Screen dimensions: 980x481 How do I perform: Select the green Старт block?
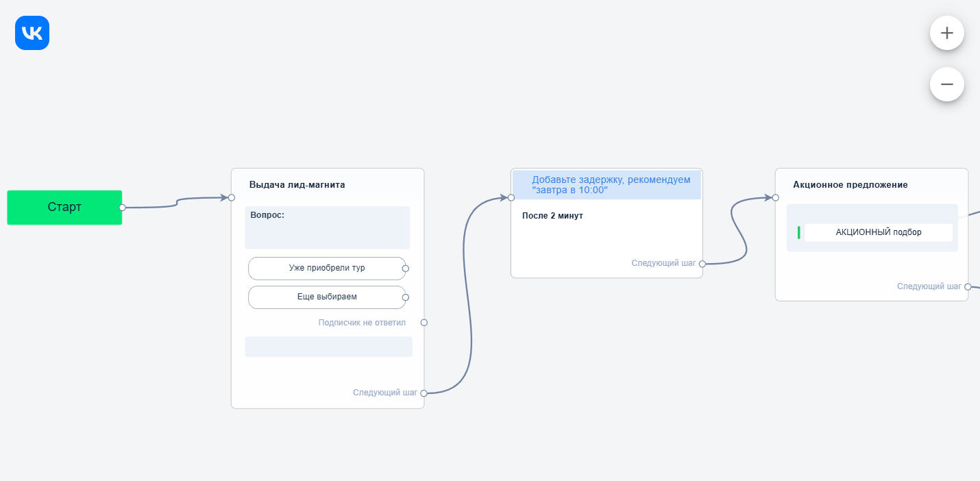click(64, 207)
